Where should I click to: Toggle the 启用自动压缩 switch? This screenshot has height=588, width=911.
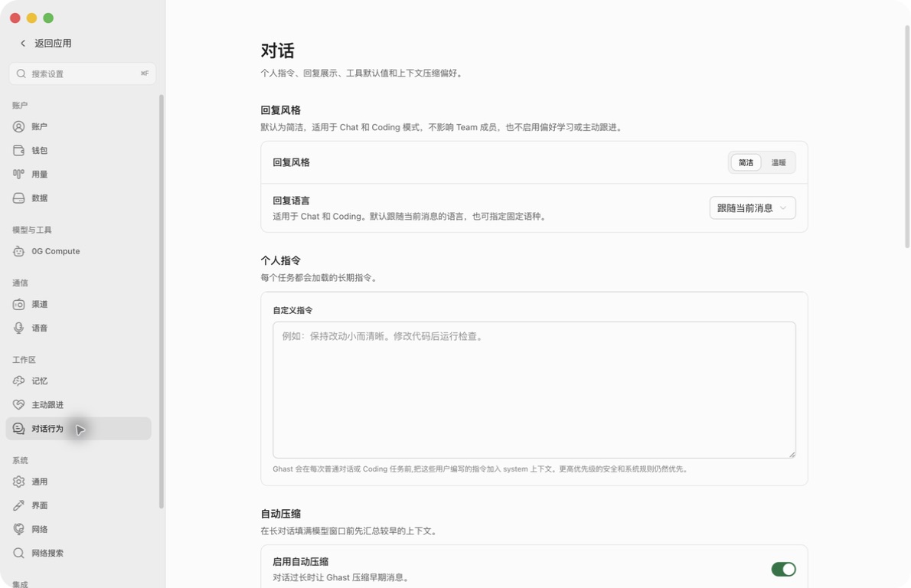pyautogui.click(x=783, y=570)
